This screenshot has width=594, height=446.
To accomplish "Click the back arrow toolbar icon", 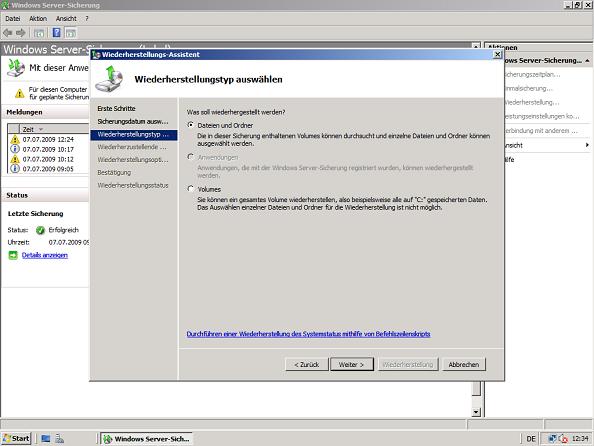I will tap(8, 33).
